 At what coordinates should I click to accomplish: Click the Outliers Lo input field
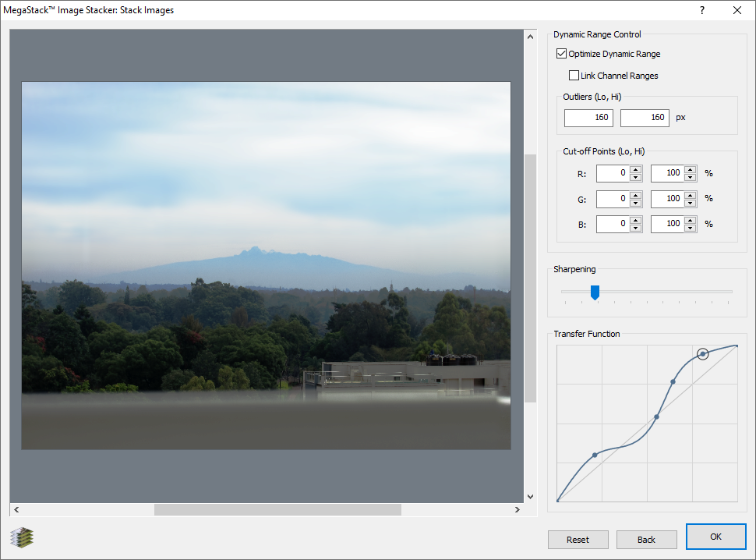(x=588, y=118)
